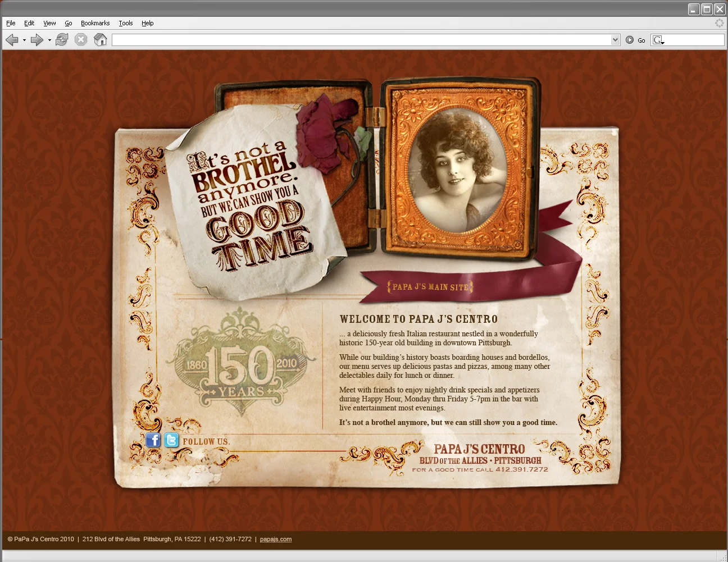Click the Google search box
728x562 pixels.
coord(688,40)
